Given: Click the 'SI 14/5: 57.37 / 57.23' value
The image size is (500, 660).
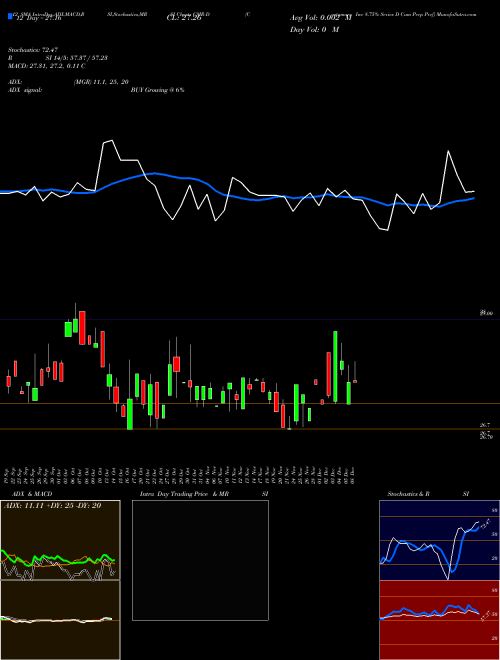Looking at the screenshot, I should point(77,58).
